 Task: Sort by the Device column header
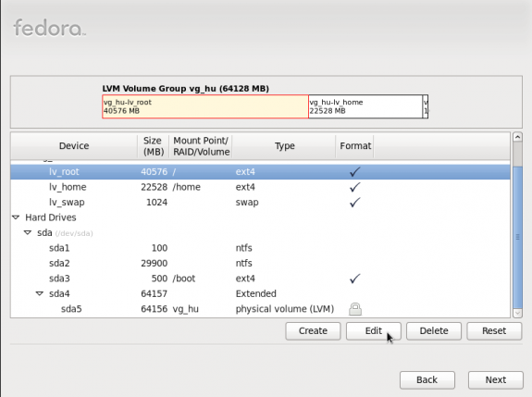coord(74,146)
